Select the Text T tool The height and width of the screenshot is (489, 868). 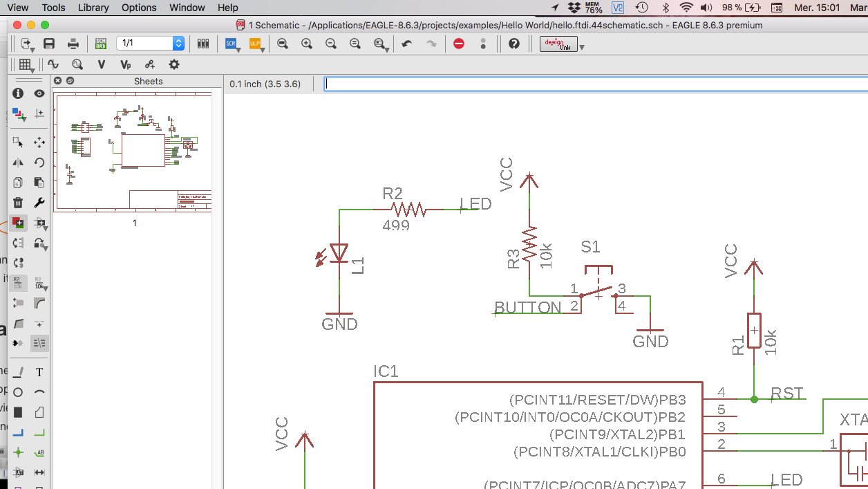pyautogui.click(x=39, y=372)
